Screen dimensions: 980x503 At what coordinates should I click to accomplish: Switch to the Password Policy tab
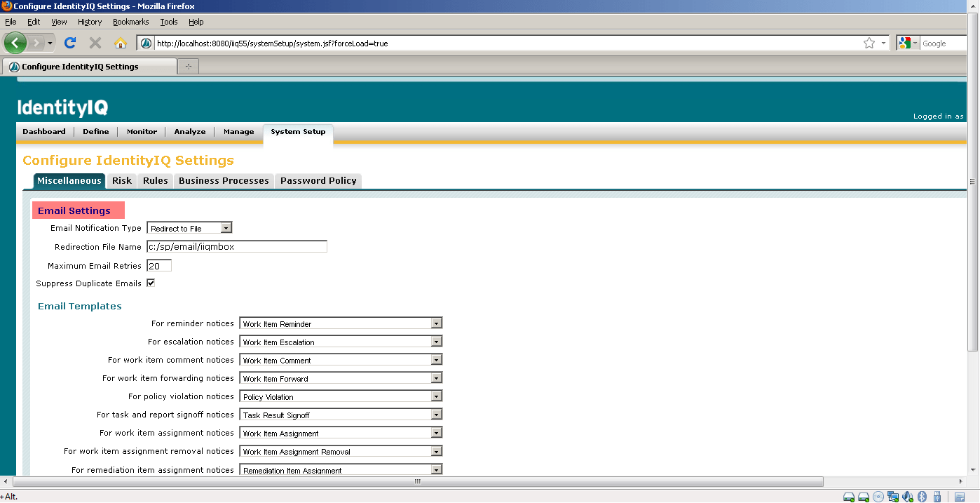tap(318, 181)
